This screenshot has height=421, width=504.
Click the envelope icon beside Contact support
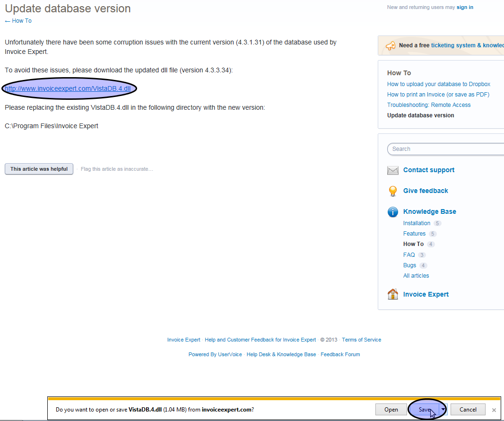click(x=393, y=170)
